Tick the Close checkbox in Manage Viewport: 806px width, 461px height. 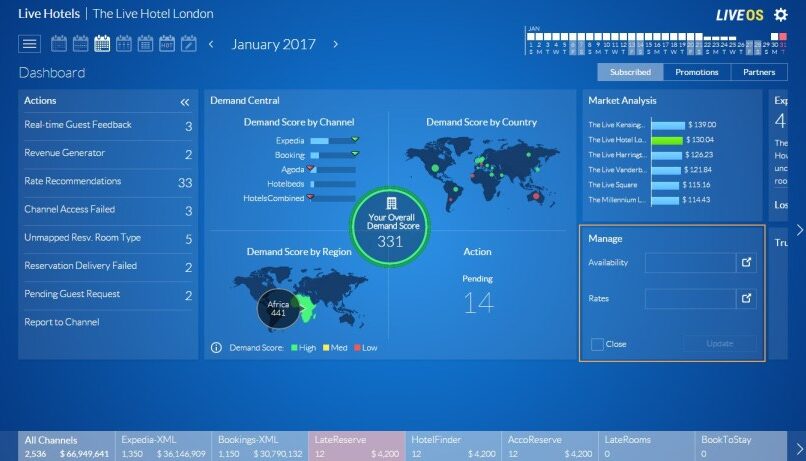click(x=597, y=344)
